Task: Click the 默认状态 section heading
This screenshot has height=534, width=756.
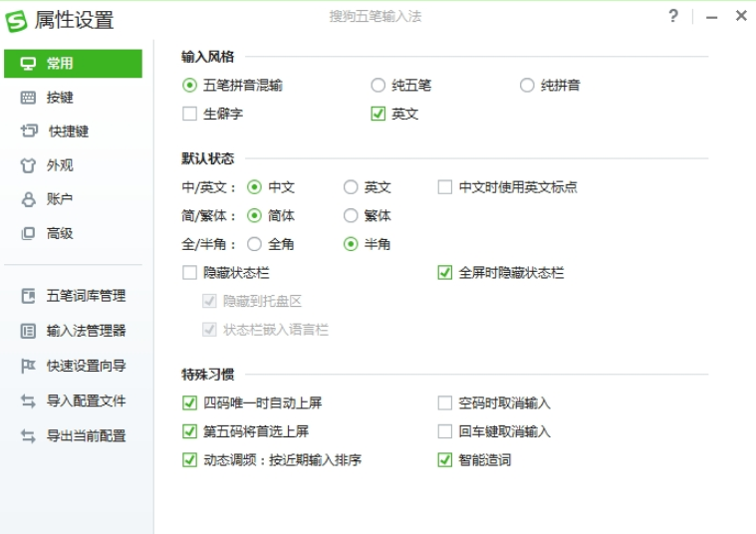Action: [x=208, y=158]
